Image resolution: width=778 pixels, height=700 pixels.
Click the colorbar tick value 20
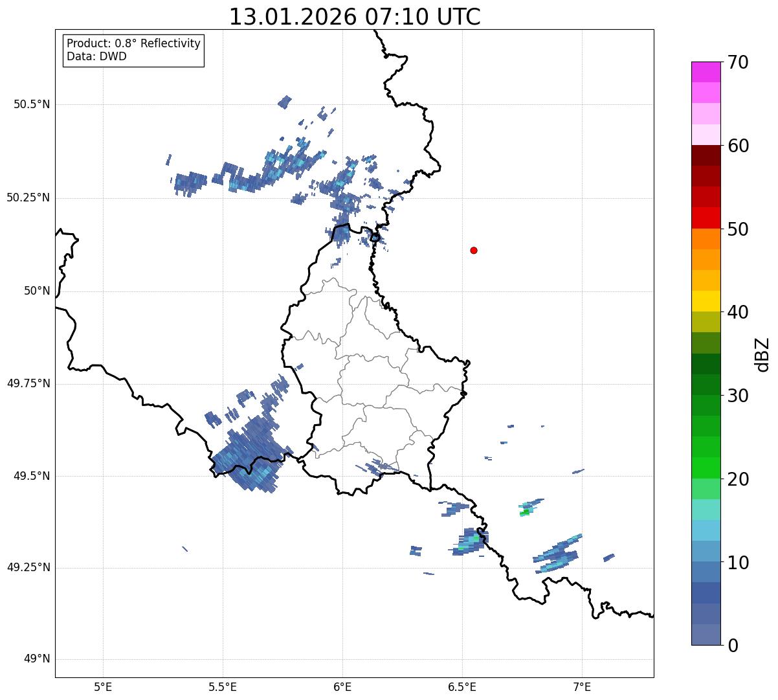[x=738, y=479]
